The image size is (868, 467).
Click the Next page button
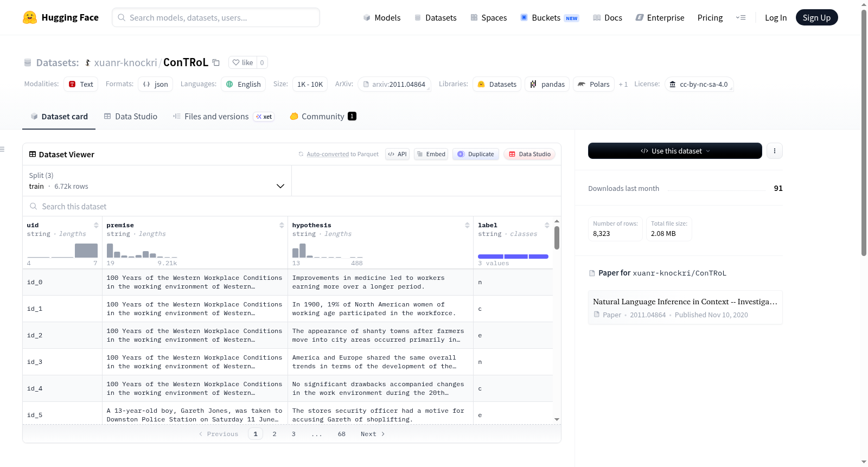click(x=373, y=434)
